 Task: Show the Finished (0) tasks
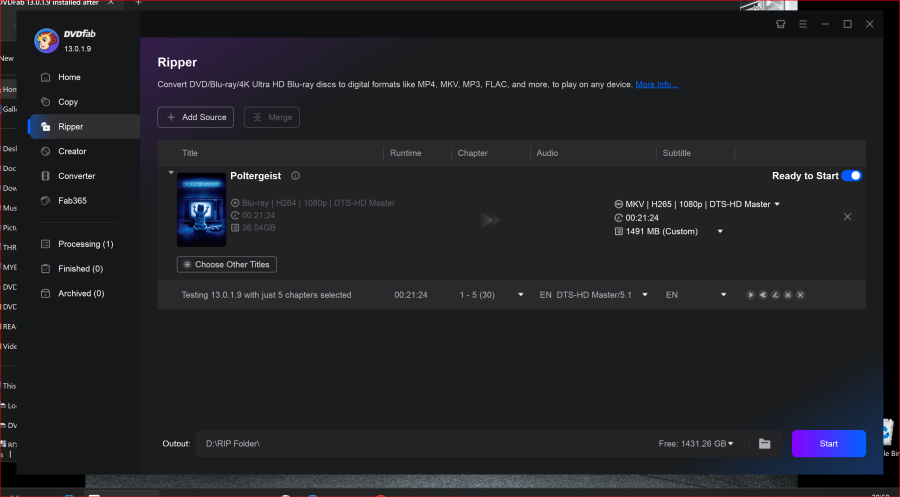(x=80, y=269)
